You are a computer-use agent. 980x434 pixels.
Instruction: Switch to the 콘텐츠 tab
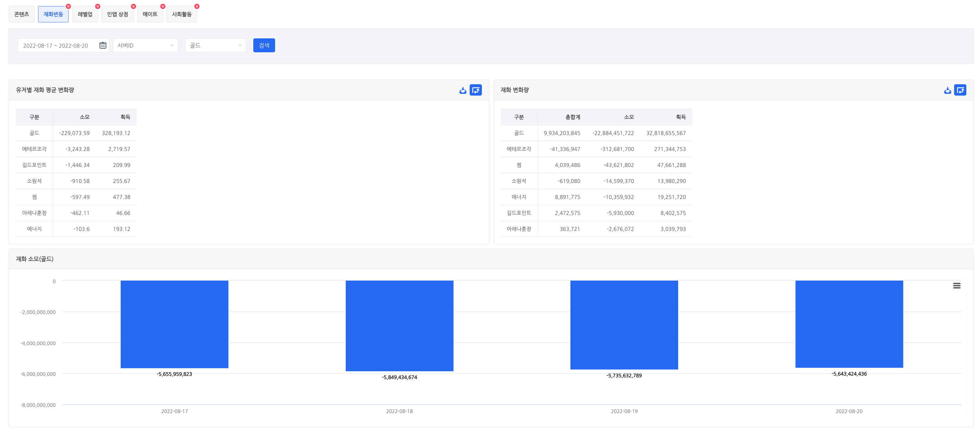(22, 14)
